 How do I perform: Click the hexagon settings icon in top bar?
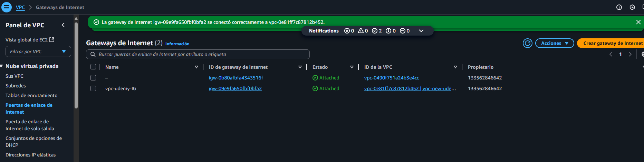click(632, 7)
